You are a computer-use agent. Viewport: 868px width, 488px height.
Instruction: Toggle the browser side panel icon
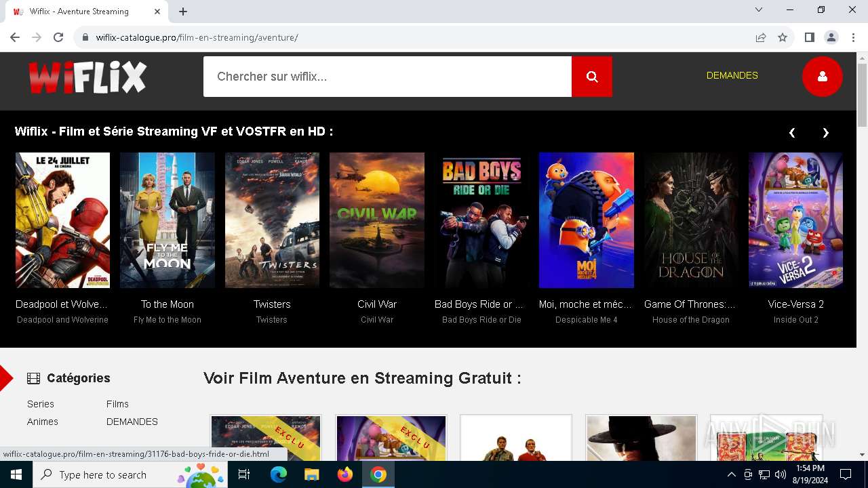point(809,37)
